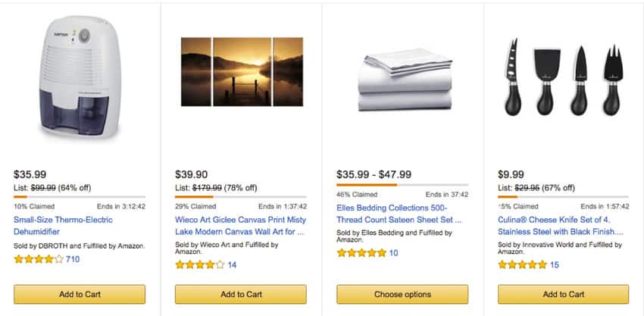The height and width of the screenshot is (316, 644).
Task: Open Wieco Art Giclee Canvas Print link
Action: click(x=241, y=226)
